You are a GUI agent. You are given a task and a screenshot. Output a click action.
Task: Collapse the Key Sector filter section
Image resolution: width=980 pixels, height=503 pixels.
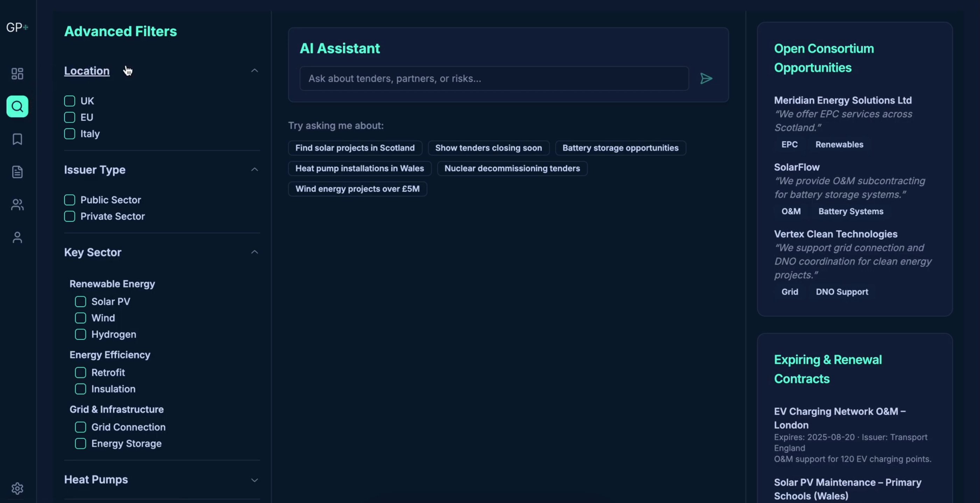pos(254,252)
